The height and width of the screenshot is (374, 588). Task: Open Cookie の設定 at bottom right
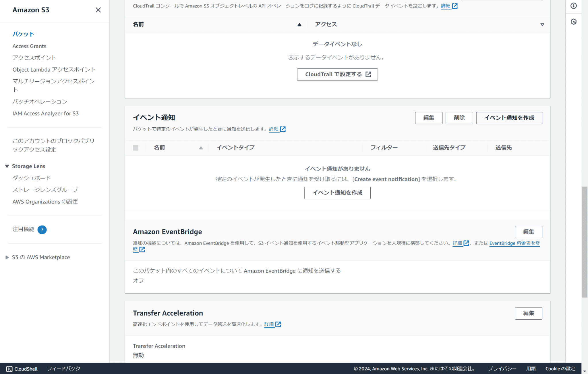560,368
